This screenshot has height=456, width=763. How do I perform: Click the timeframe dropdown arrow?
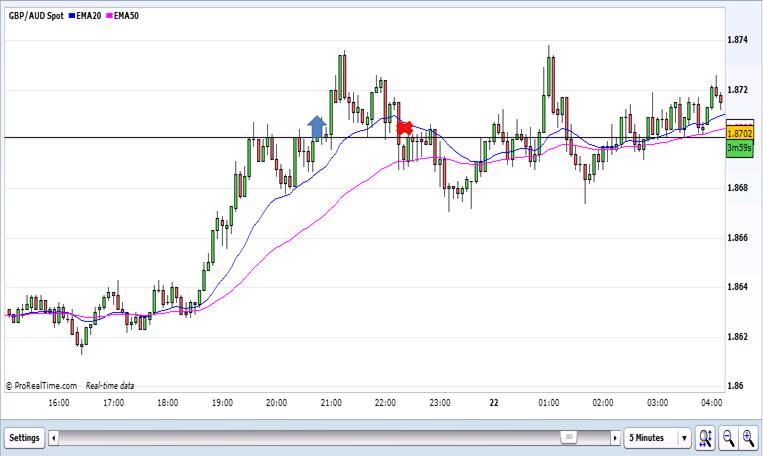click(684, 438)
